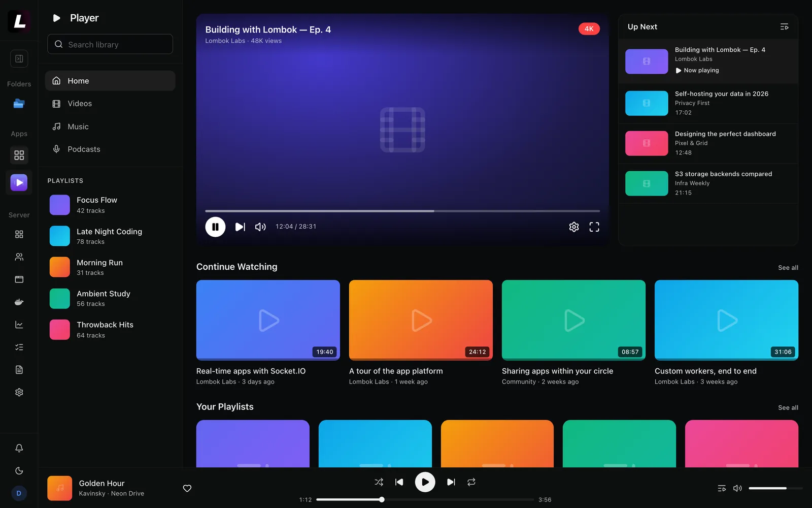
Task: Open the Apps grid icon
Action: point(19,155)
